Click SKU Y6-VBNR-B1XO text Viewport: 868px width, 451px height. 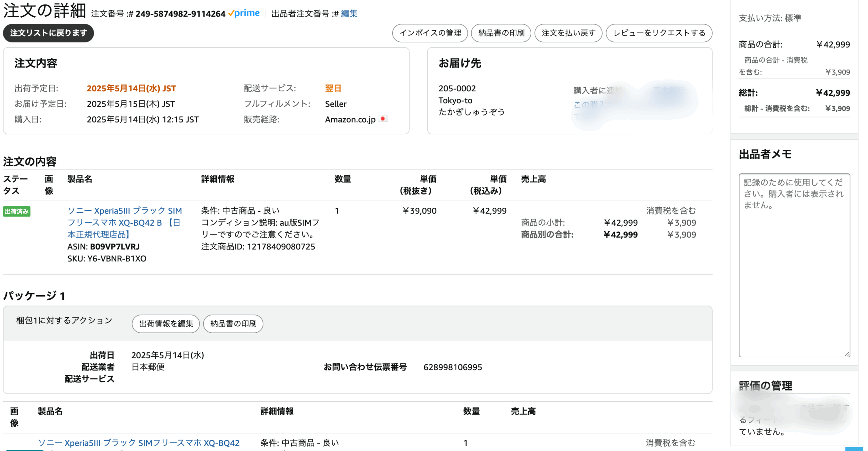[x=107, y=259]
